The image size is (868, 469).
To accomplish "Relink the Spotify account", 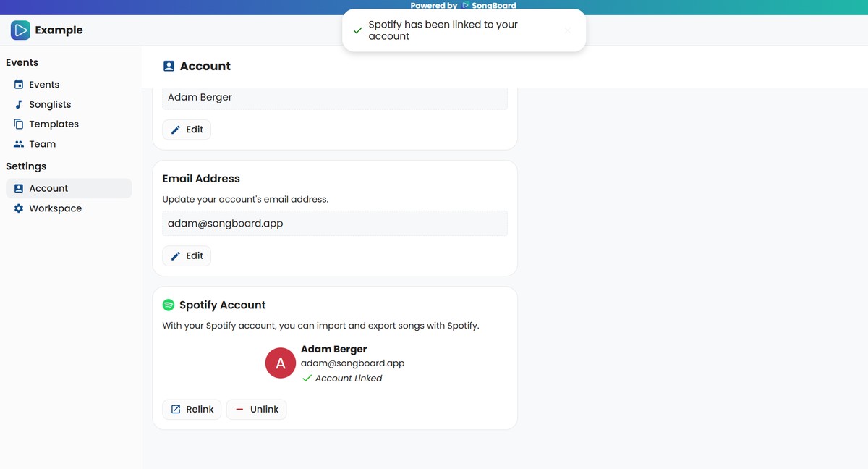I will 192,409.
